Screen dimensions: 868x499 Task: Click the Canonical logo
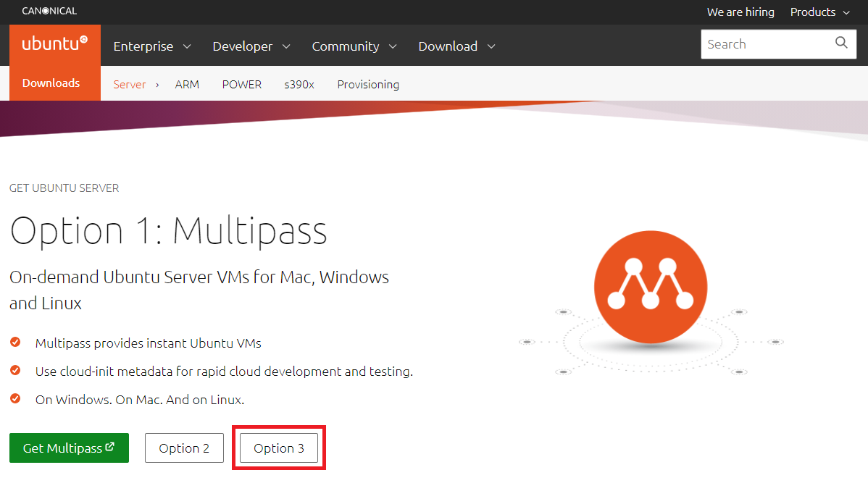tap(49, 11)
